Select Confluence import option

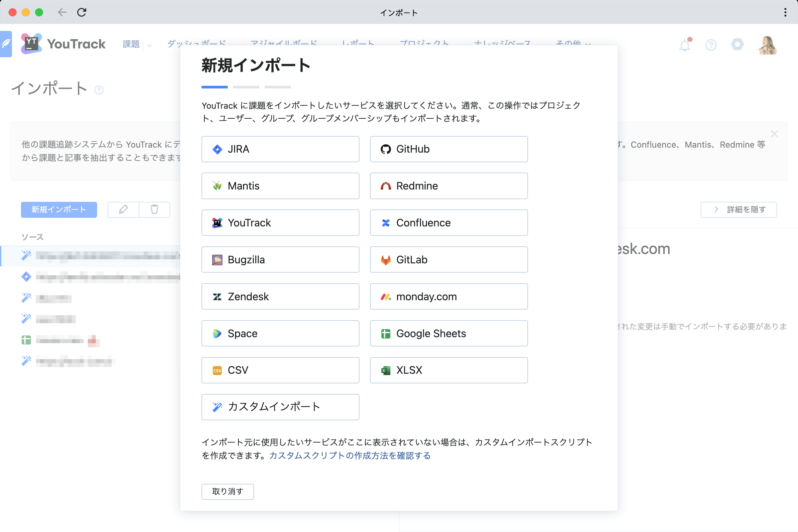point(448,222)
